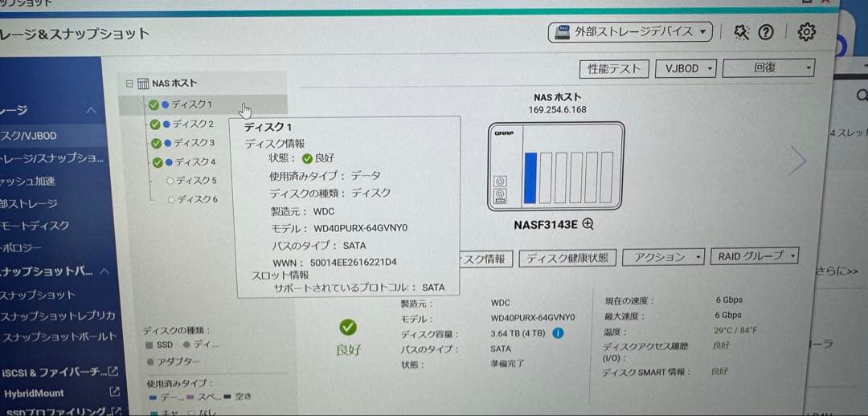Select ディスク 3 in the tree

coord(194,143)
